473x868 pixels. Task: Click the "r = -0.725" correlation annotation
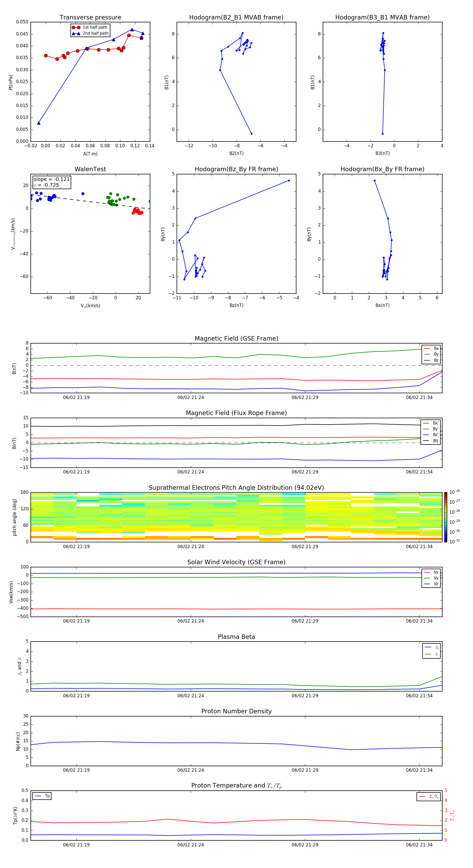[47, 185]
